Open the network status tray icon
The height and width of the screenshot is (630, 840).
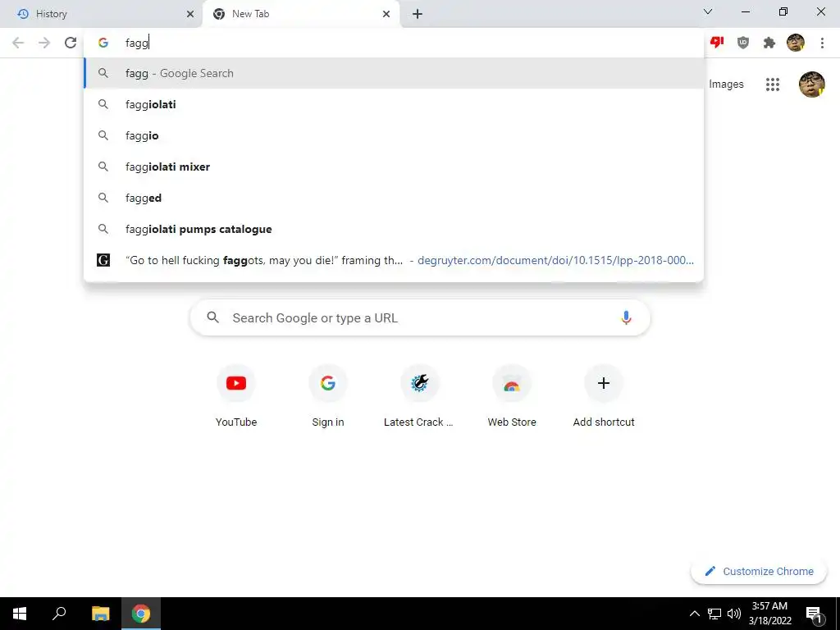(714, 614)
